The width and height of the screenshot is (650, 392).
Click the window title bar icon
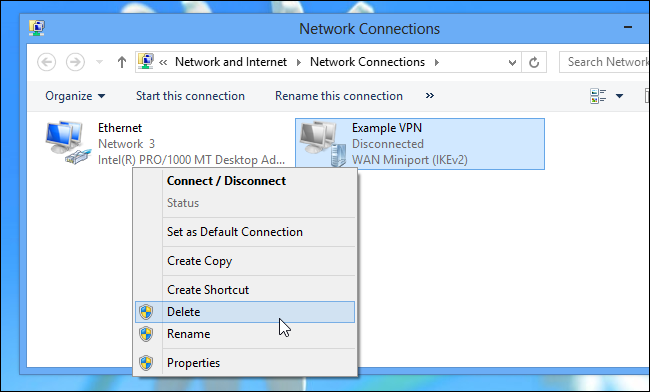[x=36, y=28]
